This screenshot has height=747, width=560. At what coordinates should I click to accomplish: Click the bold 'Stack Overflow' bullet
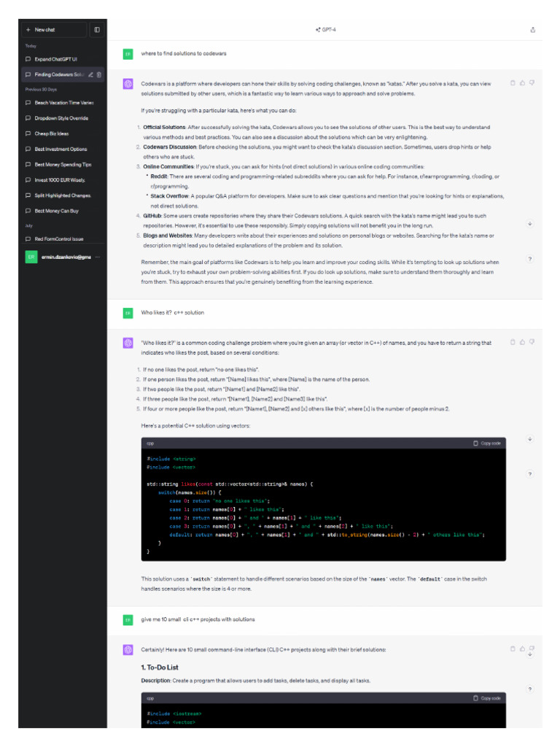pos(169,196)
